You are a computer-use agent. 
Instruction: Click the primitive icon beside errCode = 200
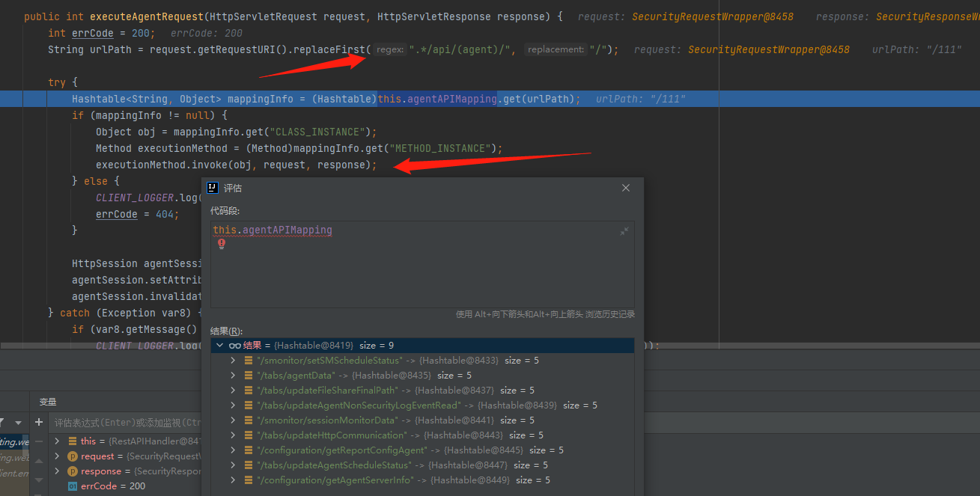tap(73, 486)
